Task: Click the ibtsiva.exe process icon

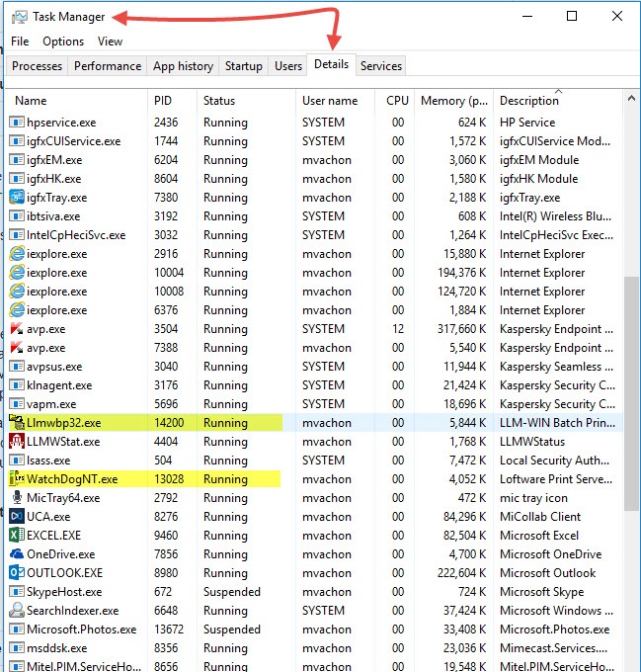Action: point(17,216)
